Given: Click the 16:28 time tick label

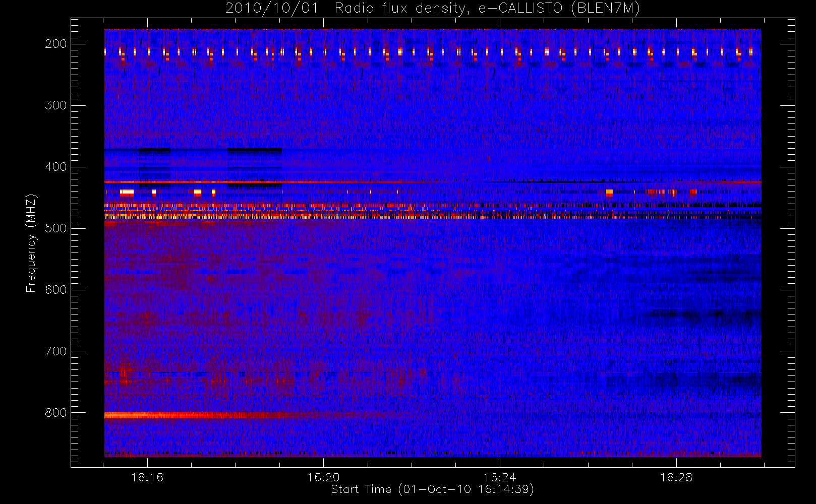Looking at the screenshot, I should [676, 477].
